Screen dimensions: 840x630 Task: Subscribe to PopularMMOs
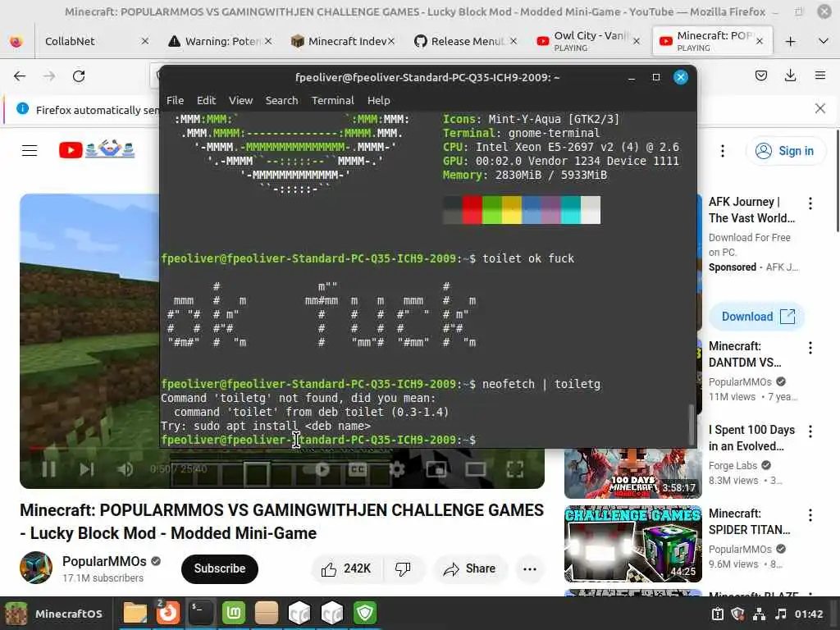(x=220, y=568)
